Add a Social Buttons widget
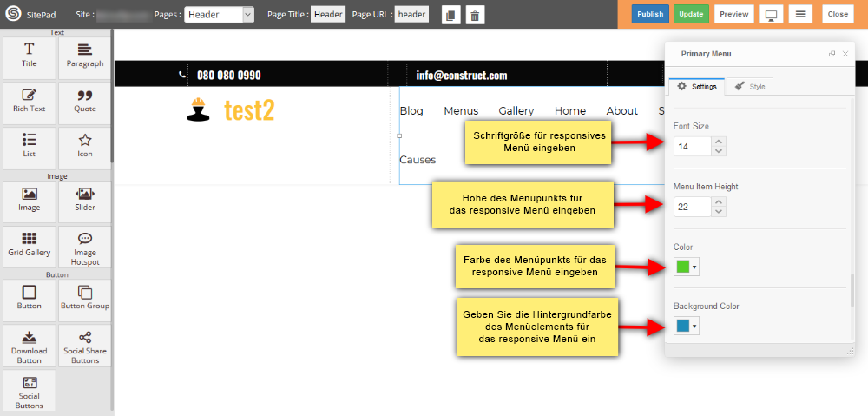Image resolution: width=868 pixels, height=416 pixels. [x=30, y=391]
